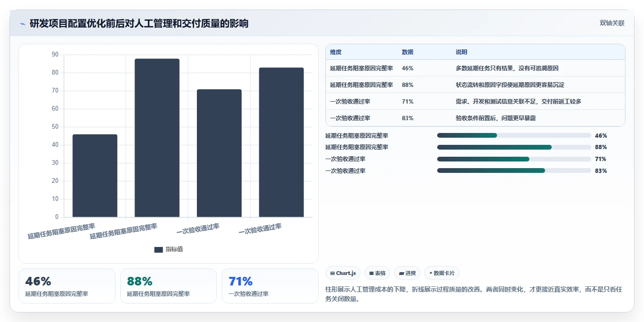Click the progress label beside the 46% bar
The image size is (644, 322).
(357, 135)
